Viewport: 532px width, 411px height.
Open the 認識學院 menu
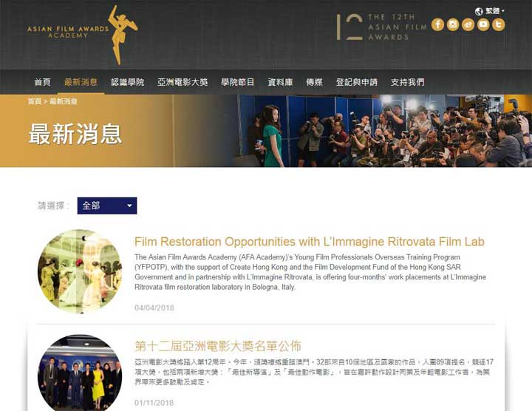coord(128,82)
